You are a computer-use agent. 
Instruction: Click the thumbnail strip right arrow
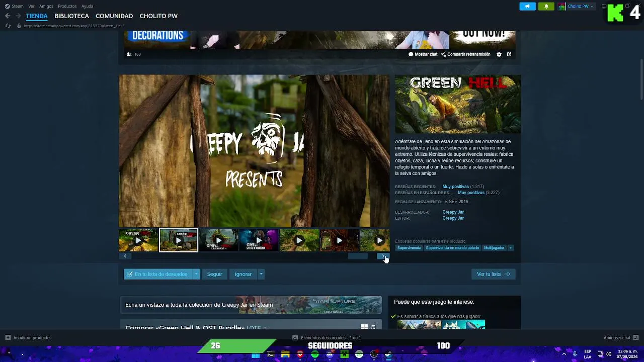point(383,256)
